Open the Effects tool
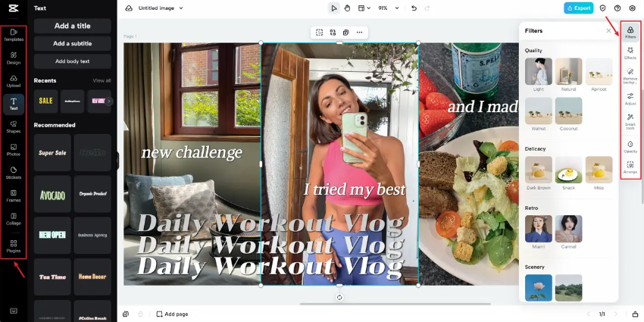Screen dimensions: 644x322 [630, 53]
